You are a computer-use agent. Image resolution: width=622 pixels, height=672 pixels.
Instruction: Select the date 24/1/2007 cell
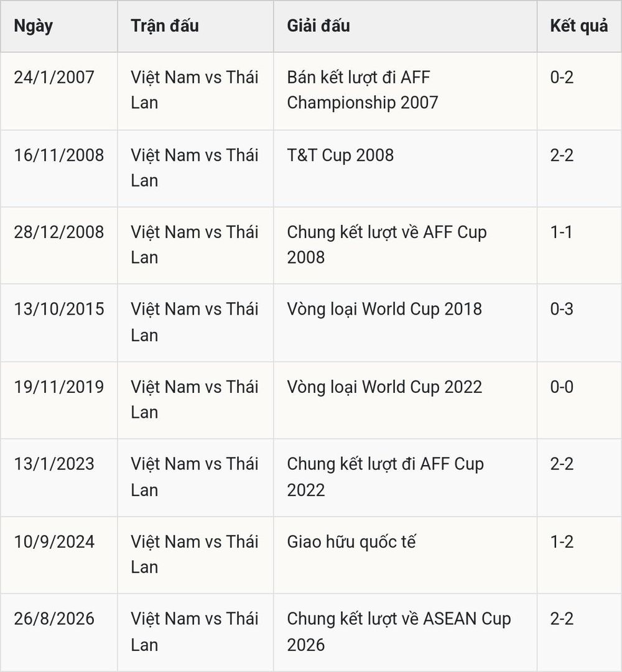59,91
